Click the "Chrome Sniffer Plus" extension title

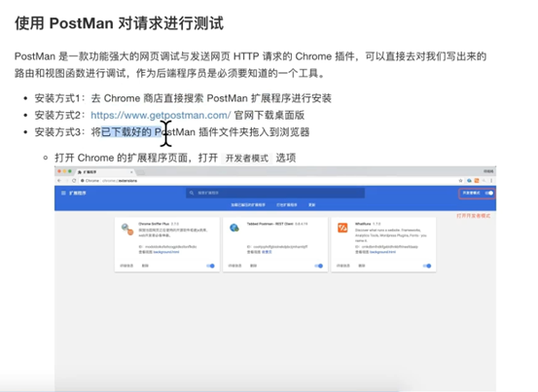tap(155, 224)
